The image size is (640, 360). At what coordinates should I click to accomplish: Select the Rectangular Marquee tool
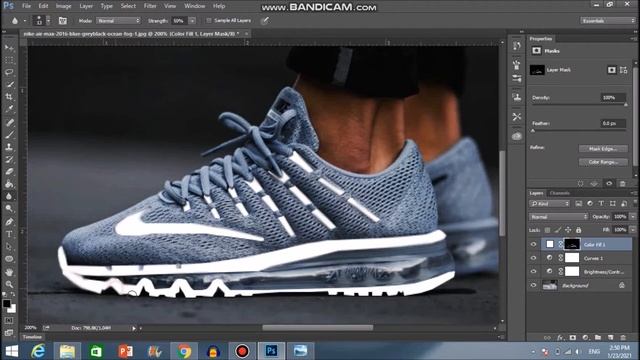click(9, 60)
